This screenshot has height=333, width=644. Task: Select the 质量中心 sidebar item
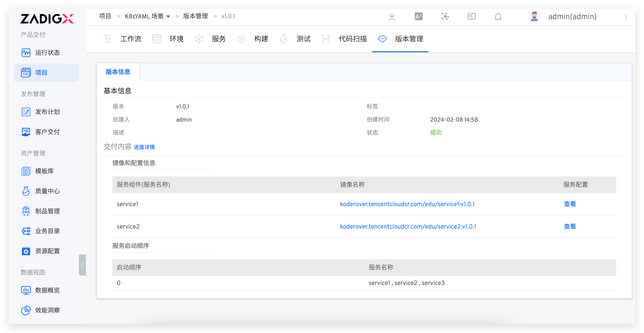pyautogui.click(x=47, y=191)
